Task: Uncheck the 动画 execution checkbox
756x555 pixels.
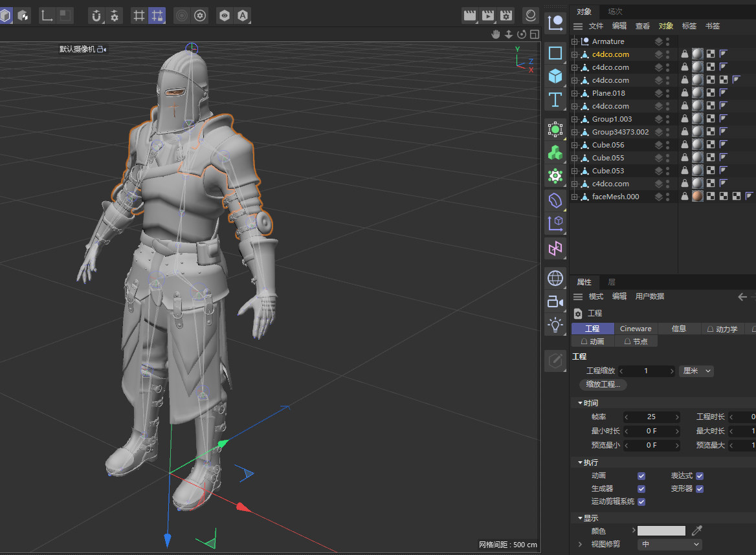Action: pyautogui.click(x=641, y=476)
